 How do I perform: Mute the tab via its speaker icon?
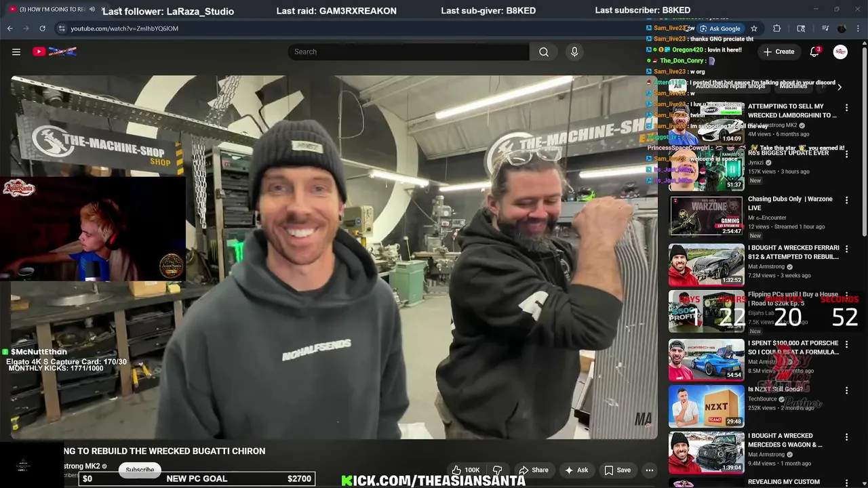click(x=92, y=9)
